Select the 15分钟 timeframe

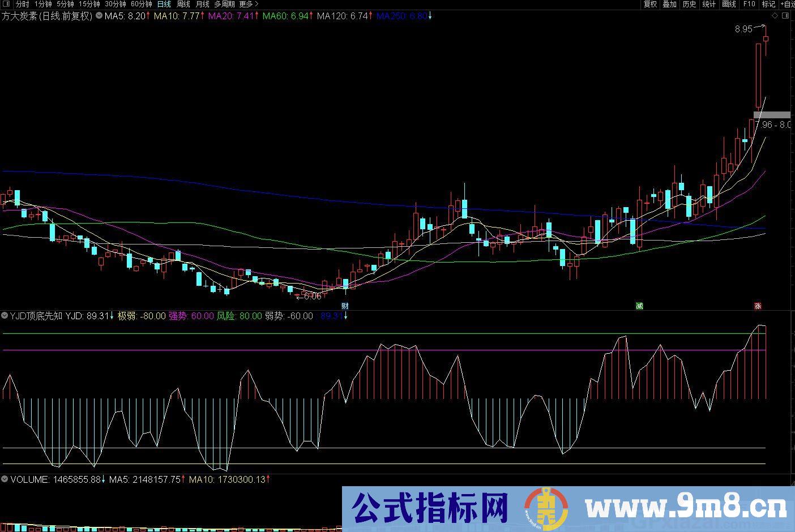[89, 4]
